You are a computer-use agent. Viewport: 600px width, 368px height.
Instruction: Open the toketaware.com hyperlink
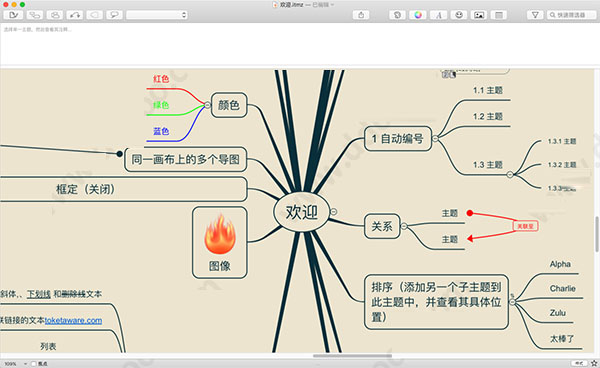(x=73, y=321)
